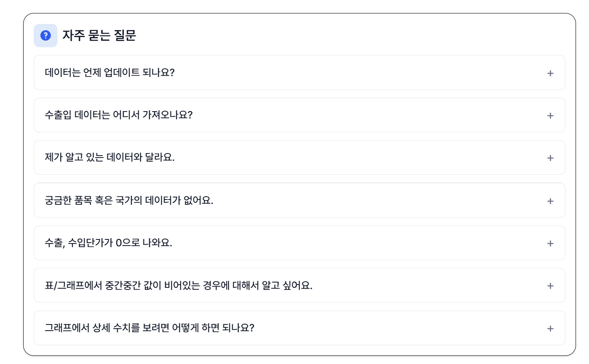Image resolution: width=589 pixels, height=364 pixels.
Task: Click the '자주 묻는 질문' heading text
Action: tap(99, 35)
